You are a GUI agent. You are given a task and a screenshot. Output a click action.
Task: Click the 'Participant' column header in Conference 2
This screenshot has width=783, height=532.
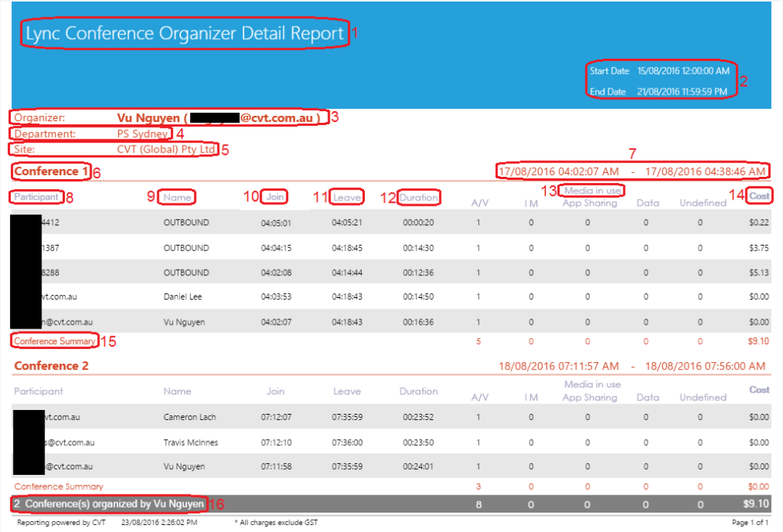[38, 391]
